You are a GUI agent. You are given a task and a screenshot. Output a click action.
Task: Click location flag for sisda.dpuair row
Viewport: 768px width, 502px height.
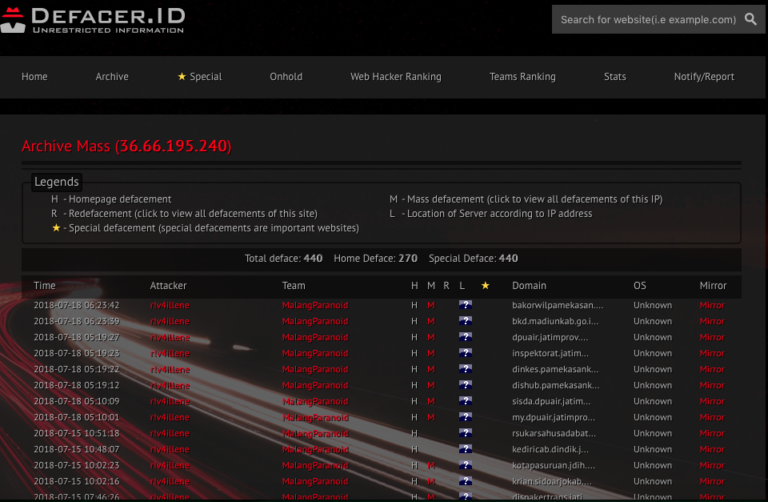[465, 401]
